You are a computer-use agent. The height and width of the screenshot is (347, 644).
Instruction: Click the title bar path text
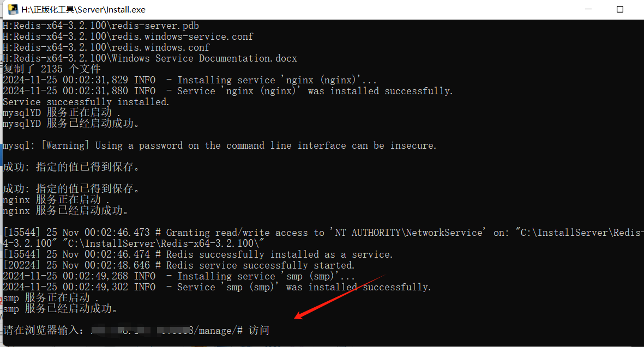pos(83,9)
